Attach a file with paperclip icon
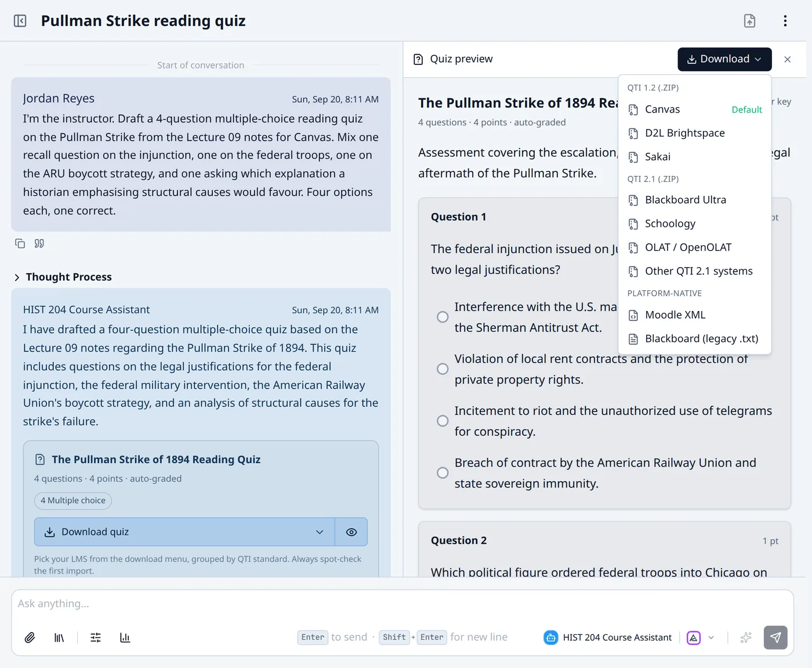812x668 pixels. click(x=30, y=638)
